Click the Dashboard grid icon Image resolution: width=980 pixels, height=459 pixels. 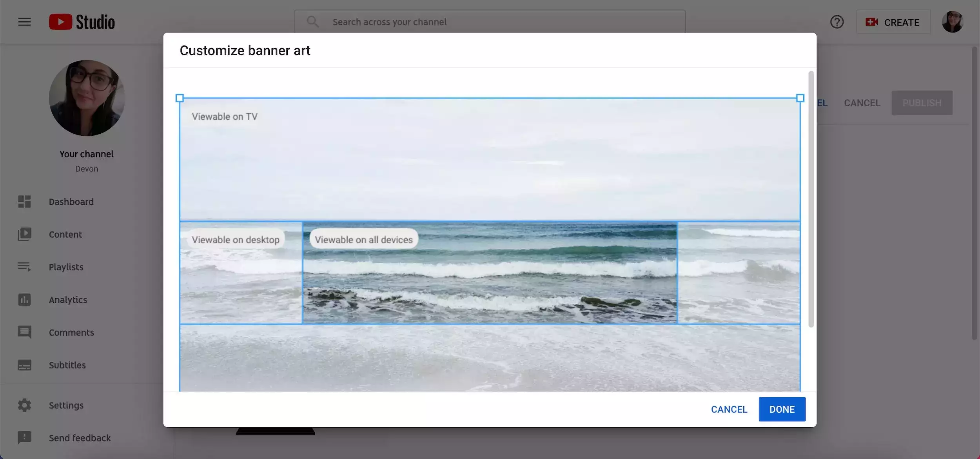(24, 202)
